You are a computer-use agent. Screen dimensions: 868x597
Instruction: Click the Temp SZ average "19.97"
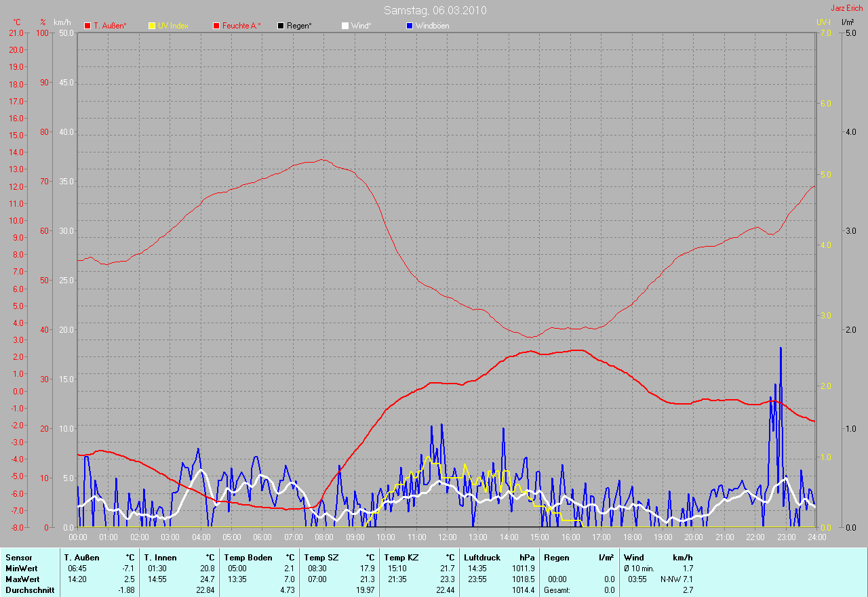pos(366,590)
